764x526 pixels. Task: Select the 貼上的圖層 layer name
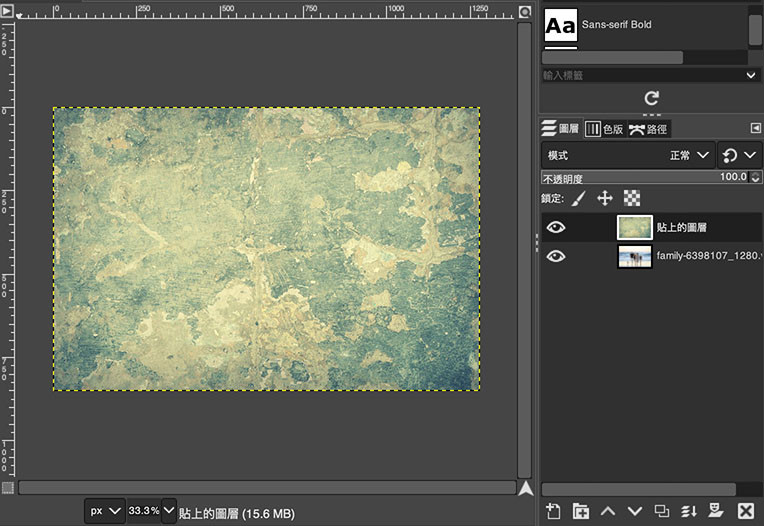[682, 227]
